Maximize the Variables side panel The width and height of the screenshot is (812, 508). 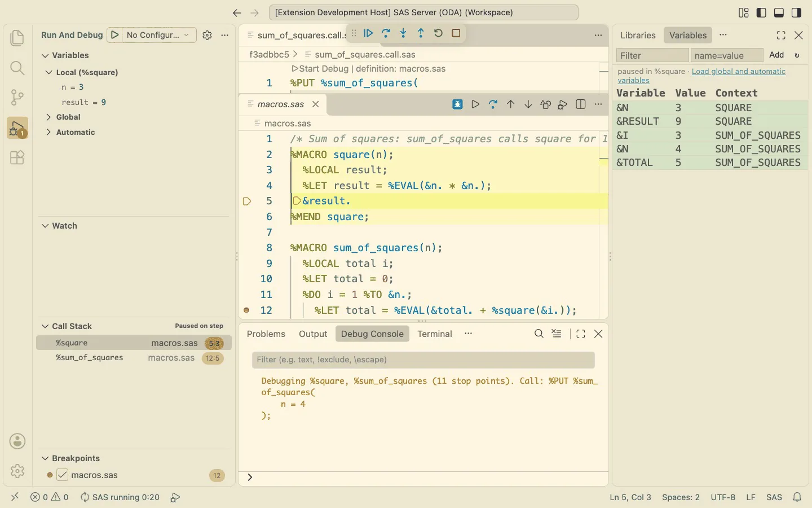(781, 35)
